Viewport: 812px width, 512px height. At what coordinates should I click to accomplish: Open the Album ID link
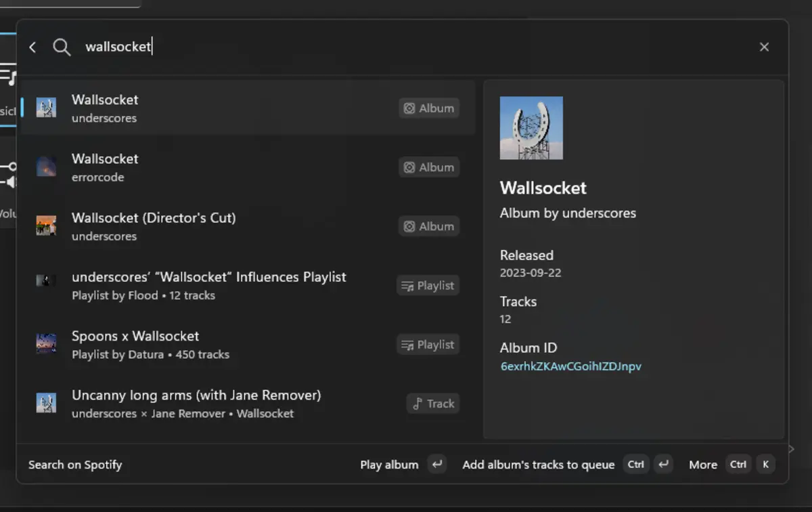(x=570, y=366)
